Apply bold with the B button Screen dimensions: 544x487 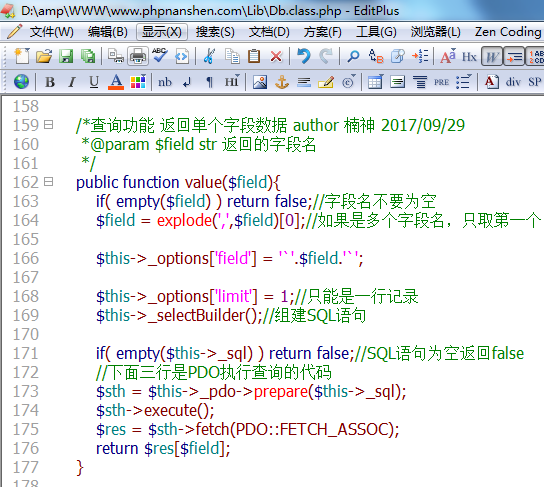pyautogui.click(x=50, y=82)
